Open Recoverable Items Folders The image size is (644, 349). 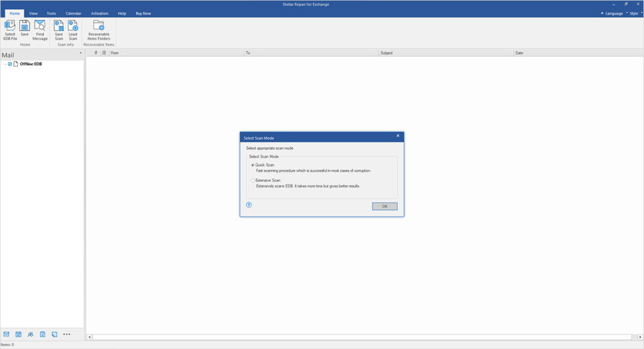click(99, 30)
